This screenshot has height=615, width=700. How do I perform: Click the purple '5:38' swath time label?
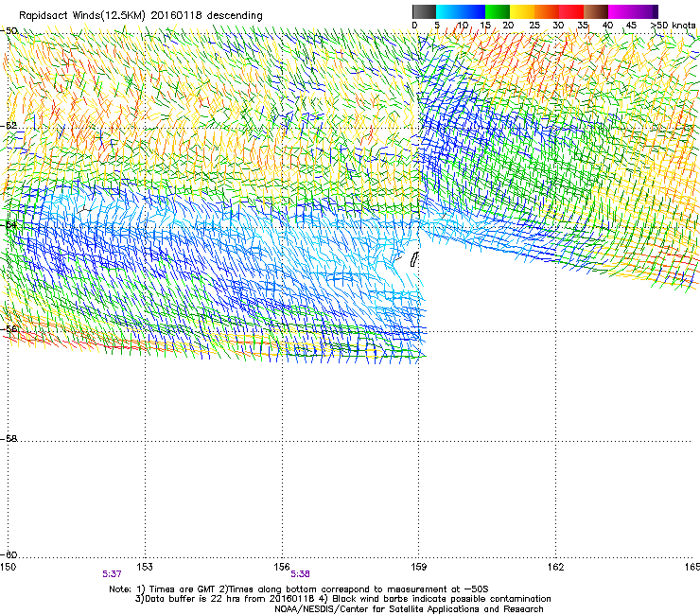pyautogui.click(x=300, y=574)
